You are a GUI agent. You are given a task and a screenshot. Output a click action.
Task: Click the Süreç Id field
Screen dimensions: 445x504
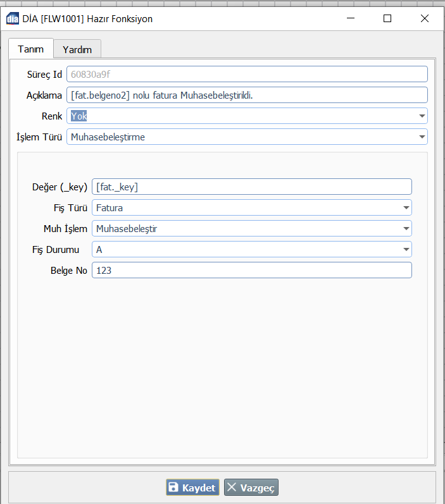pyautogui.click(x=247, y=74)
